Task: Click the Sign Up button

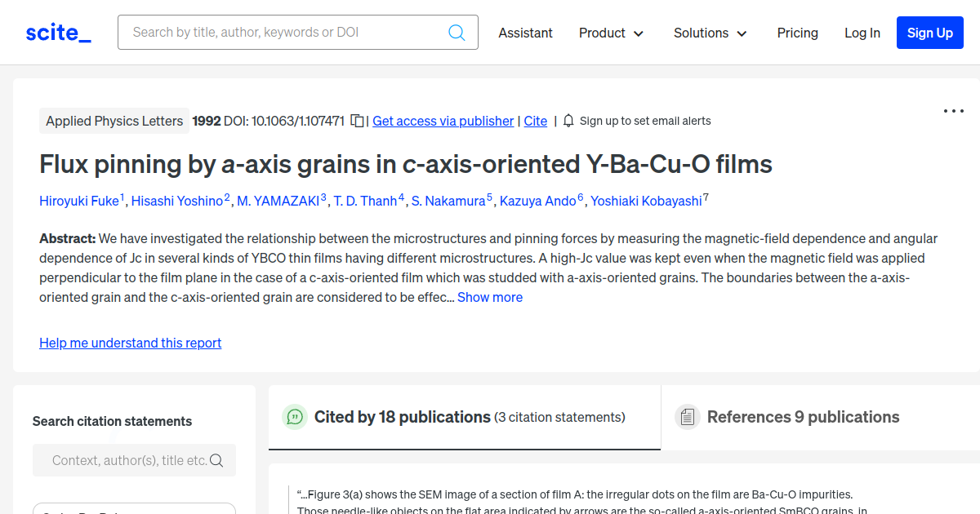Action: click(929, 33)
